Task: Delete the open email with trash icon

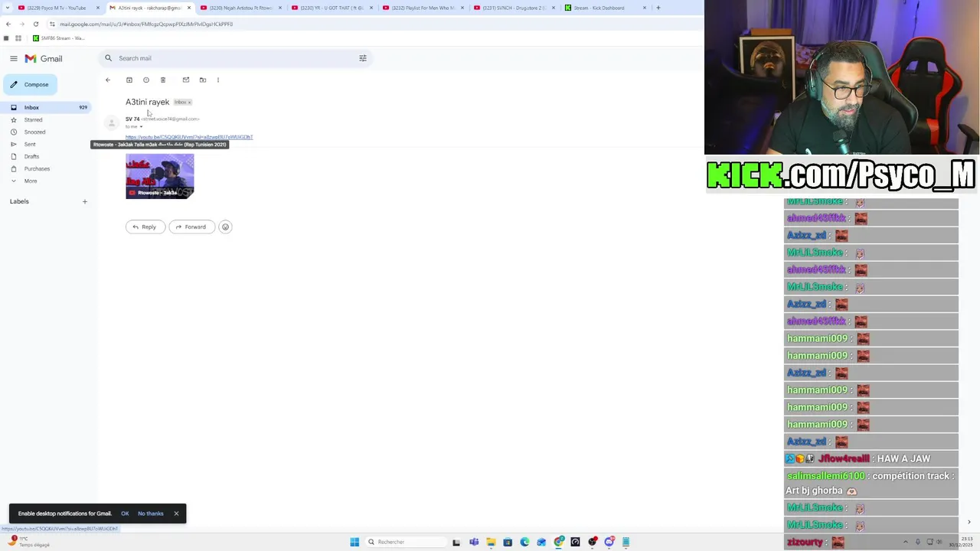Action: coord(163,80)
